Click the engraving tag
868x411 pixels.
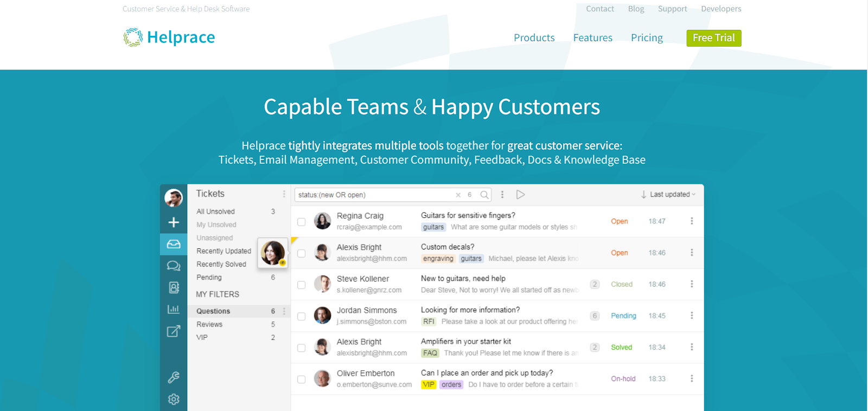coord(438,259)
